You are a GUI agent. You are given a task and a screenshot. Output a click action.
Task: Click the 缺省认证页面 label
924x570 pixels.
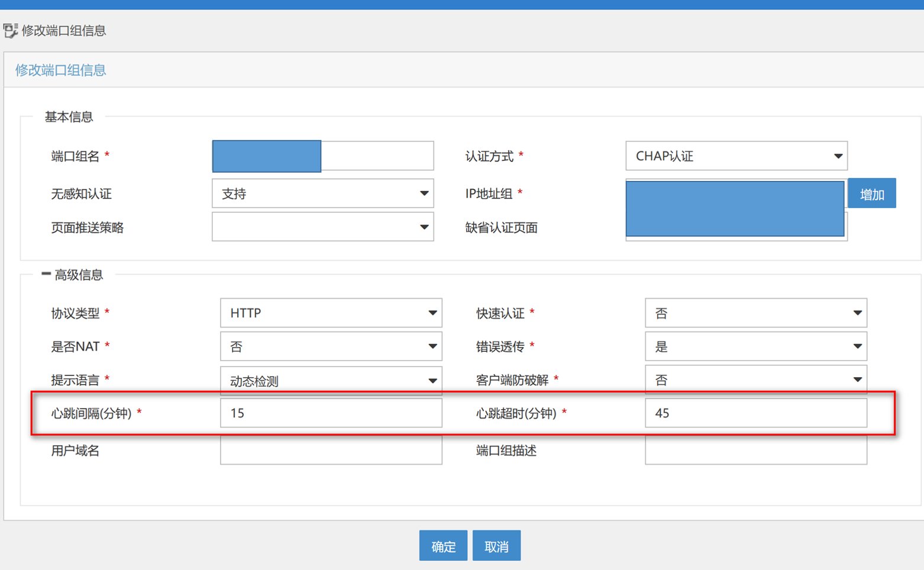(502, 228)
